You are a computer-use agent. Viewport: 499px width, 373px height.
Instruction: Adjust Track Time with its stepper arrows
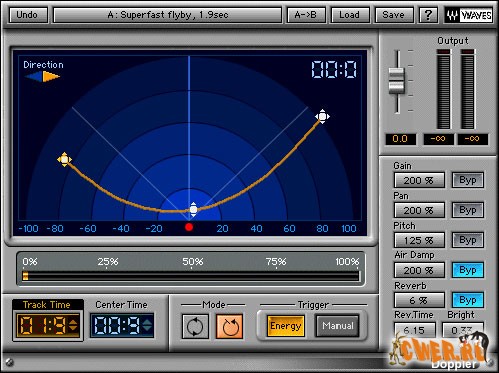point(73,324)
